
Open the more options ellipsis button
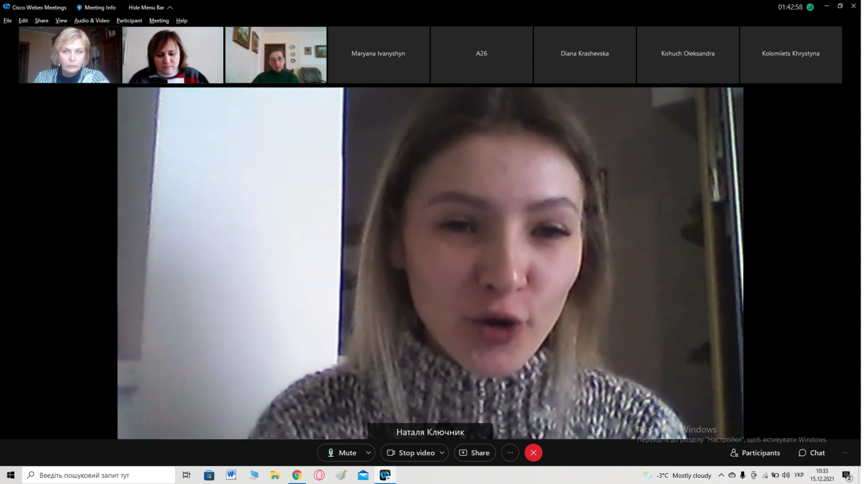(x=510, y=452)
